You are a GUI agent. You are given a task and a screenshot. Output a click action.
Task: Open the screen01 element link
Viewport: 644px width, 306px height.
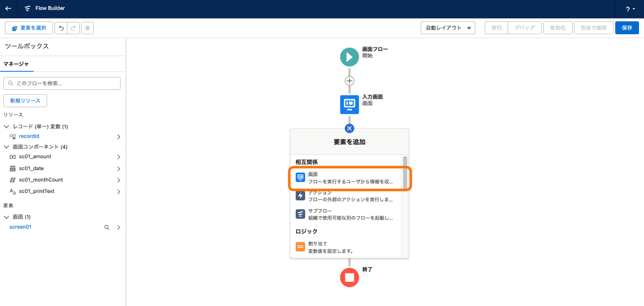click(21, 227)
